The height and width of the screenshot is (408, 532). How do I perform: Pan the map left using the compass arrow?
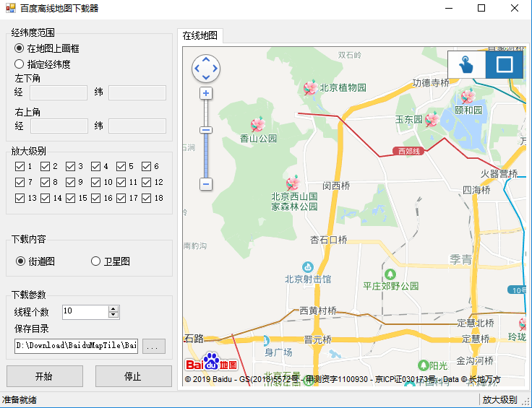pyautogui.click(x=197, y=69)
